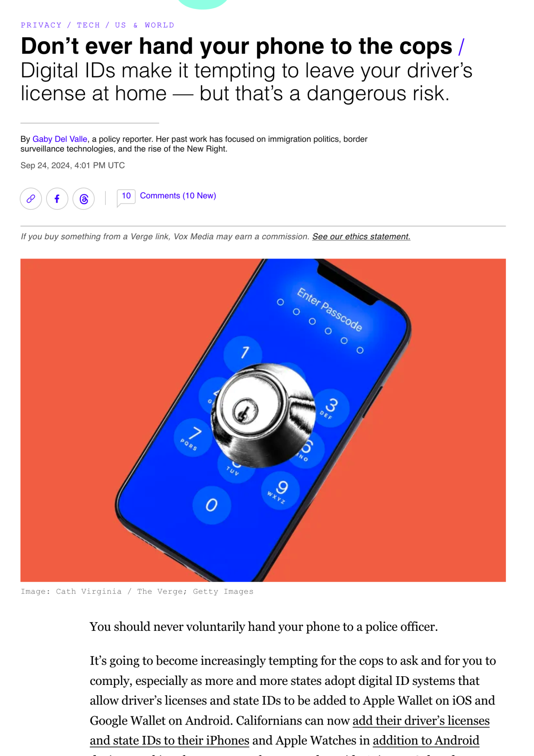The height and width of the screenshot is (756, 534).
Task: Open the Comments (10 New) link
Action: [178, 195]
